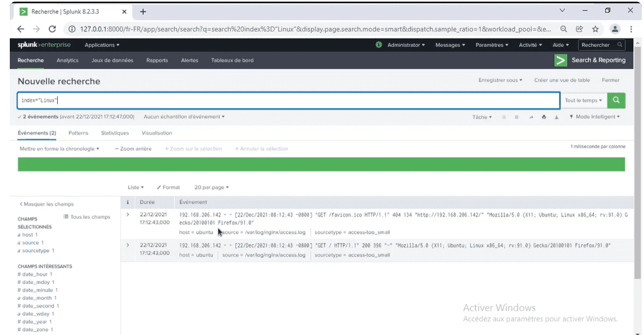Viewport: 644px width, 335px height.
Task: Open the Rapports nav item
Action: pyautogui.click(x=157, y=60)
